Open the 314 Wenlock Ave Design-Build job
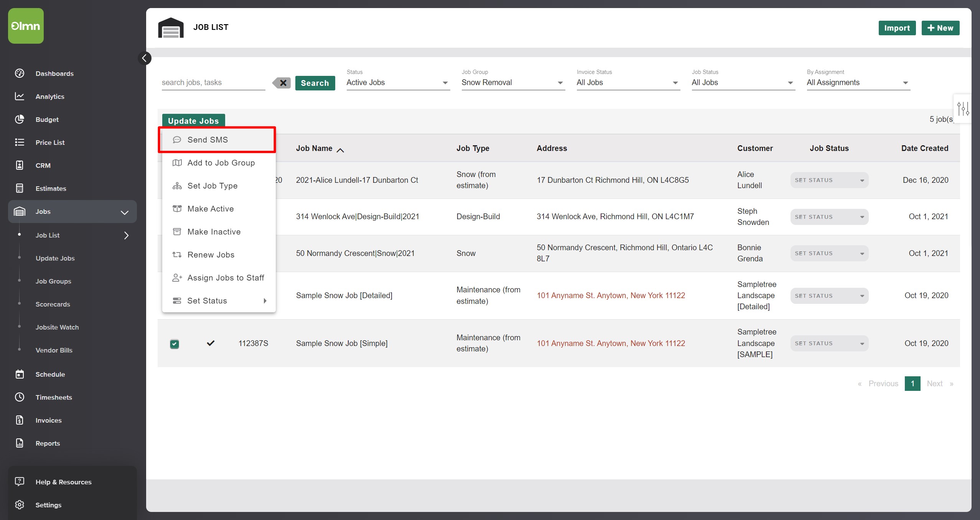The width and height of the screenshot is (980, 520). pyautogui.click(x=357, y=217)
